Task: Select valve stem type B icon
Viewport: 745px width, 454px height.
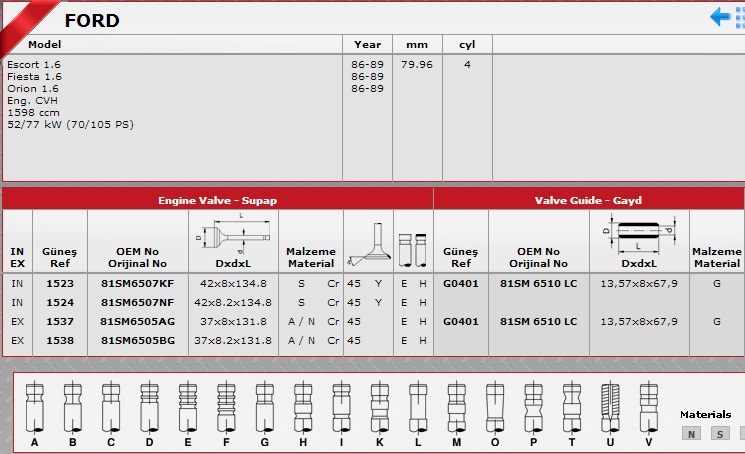Action: (x=73, y=407)
